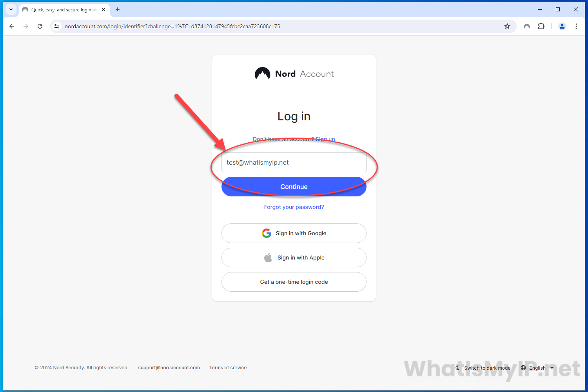
Task: Open a new browser tab
Action: coord(118,9)
